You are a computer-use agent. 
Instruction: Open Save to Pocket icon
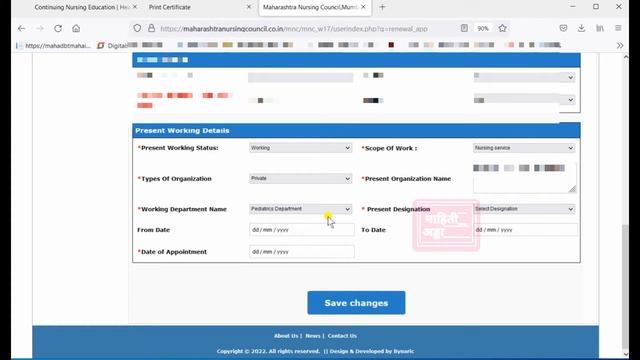(563, 28)
